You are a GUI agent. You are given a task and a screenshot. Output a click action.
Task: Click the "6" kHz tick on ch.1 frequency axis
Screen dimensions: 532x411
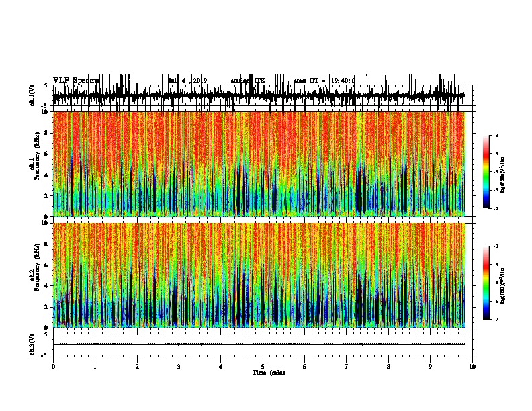pyautogui.click(x=47, y=154)
